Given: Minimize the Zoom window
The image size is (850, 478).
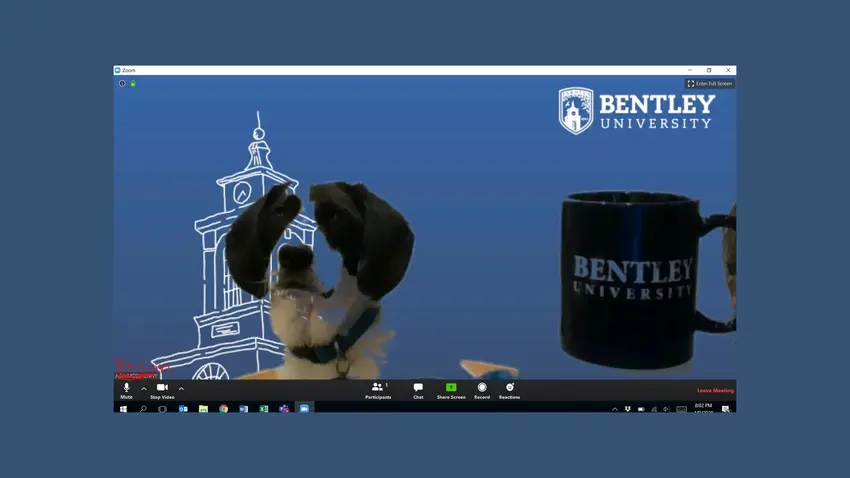Looking at the screenshot, I should click(x=690, y=70).
